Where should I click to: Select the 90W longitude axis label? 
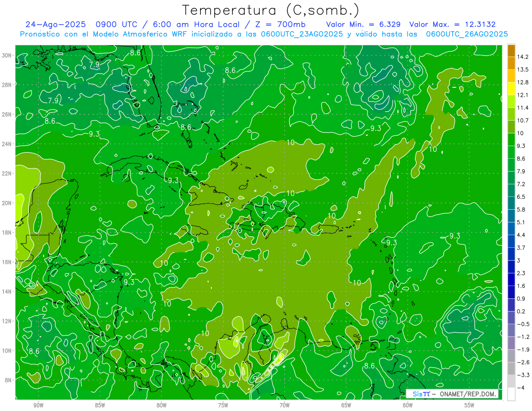tap(38, 405)
